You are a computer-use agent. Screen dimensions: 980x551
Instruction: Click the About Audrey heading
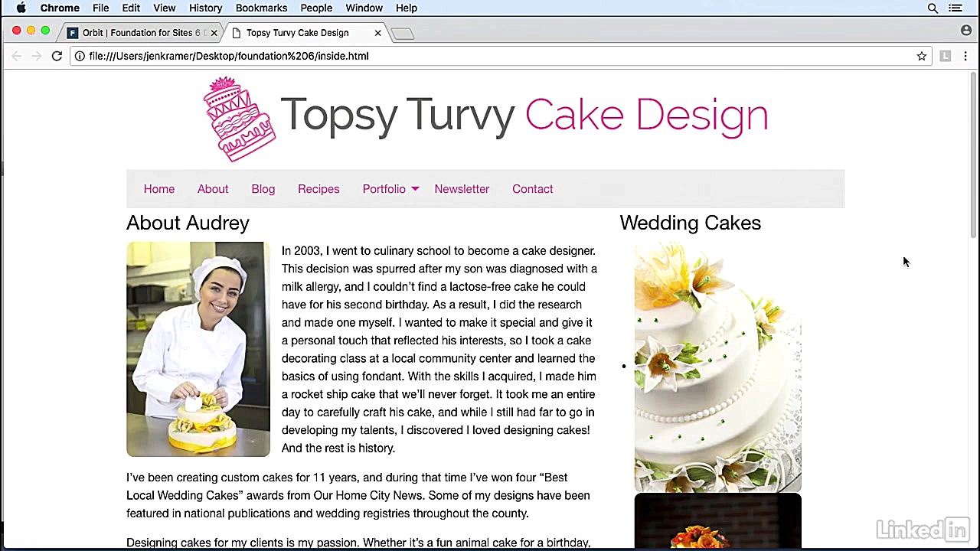click(188, 223)
